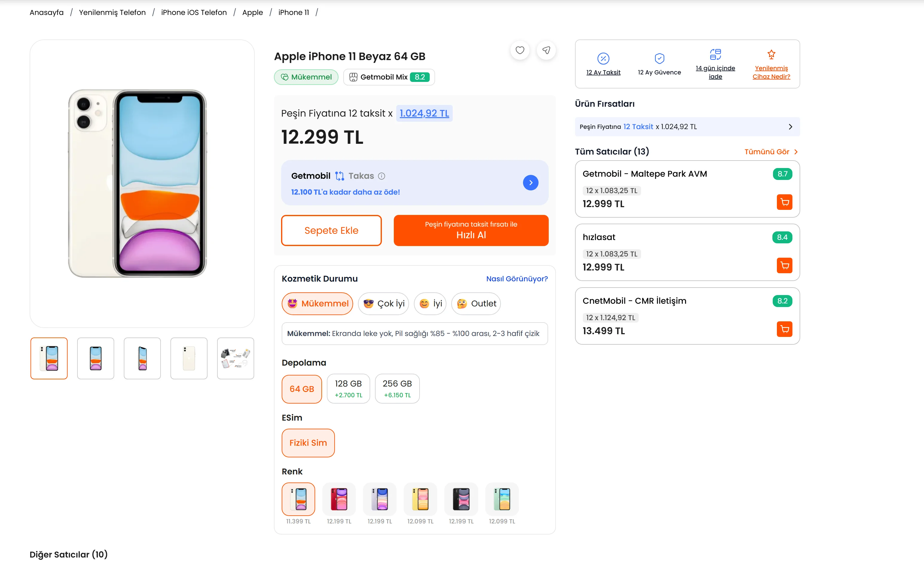
Task: Open iPhone 11 breadcrumb
Action: [x=294, y=12]
